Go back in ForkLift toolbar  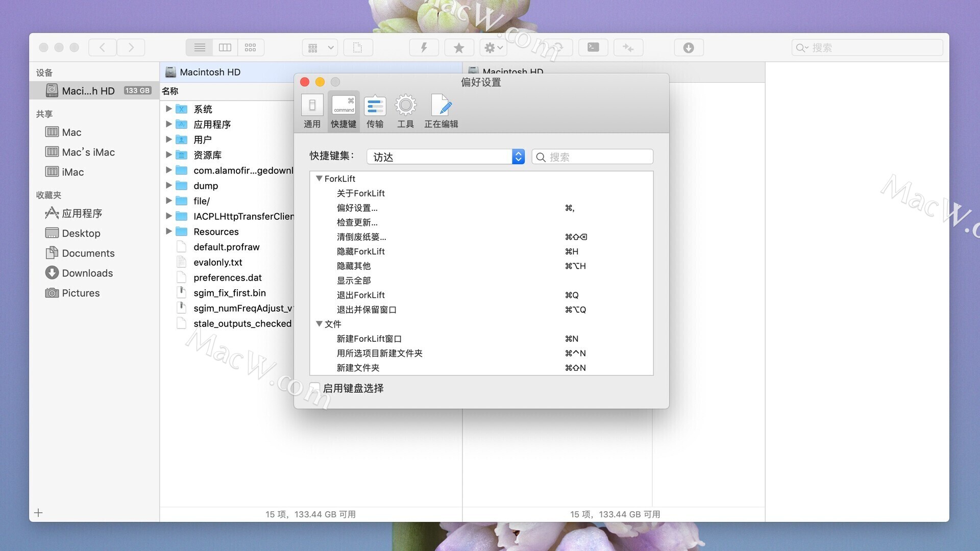[x=102, y=47]
